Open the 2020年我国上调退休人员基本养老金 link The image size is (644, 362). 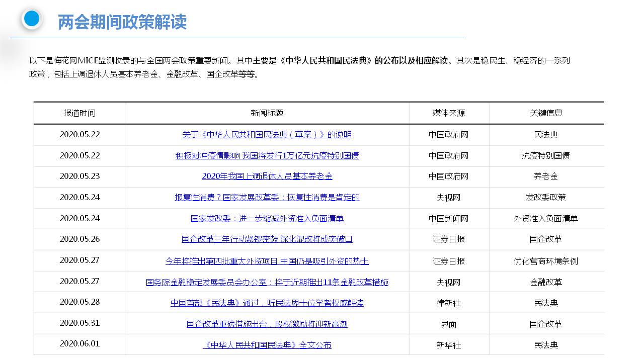267,176
